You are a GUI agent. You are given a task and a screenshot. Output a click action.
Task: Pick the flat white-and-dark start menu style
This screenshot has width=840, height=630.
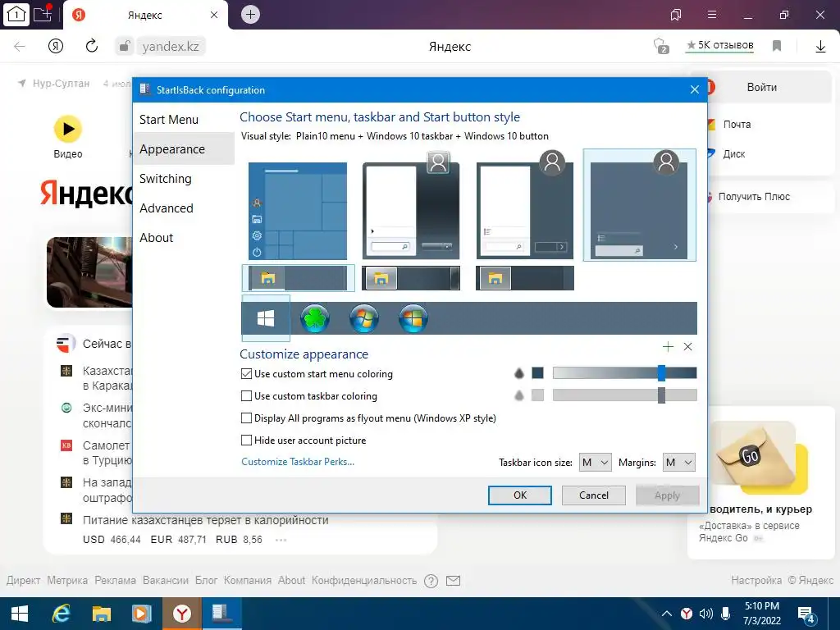coord(525,206)
